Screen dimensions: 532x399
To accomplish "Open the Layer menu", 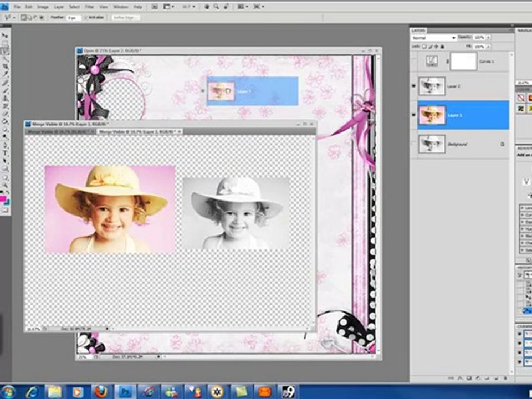I will [x=59, y=7].
